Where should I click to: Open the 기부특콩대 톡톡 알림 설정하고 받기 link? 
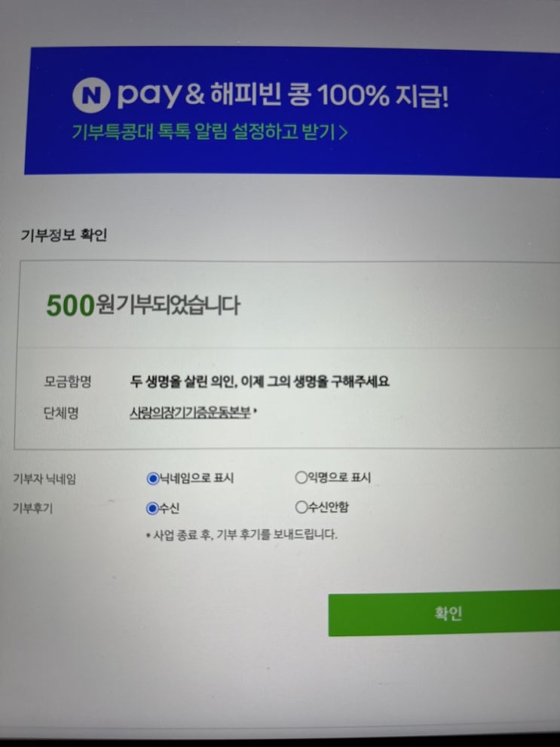tap(210, 131)
